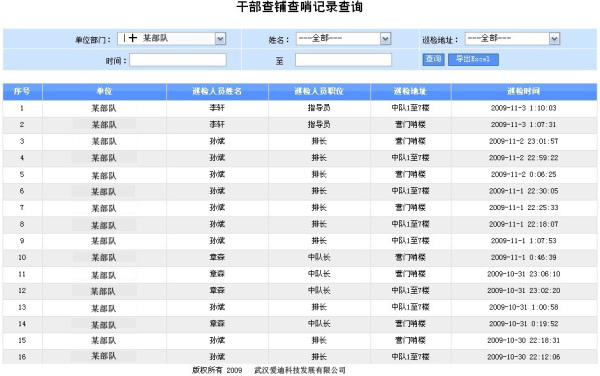Sort by the 序号 column header

22,91
